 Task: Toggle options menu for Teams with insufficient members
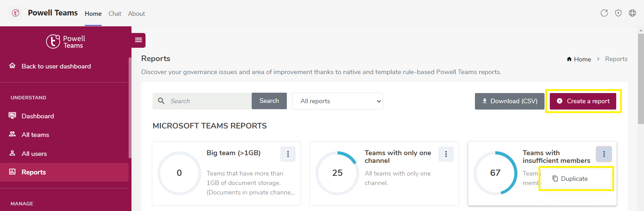604,154
